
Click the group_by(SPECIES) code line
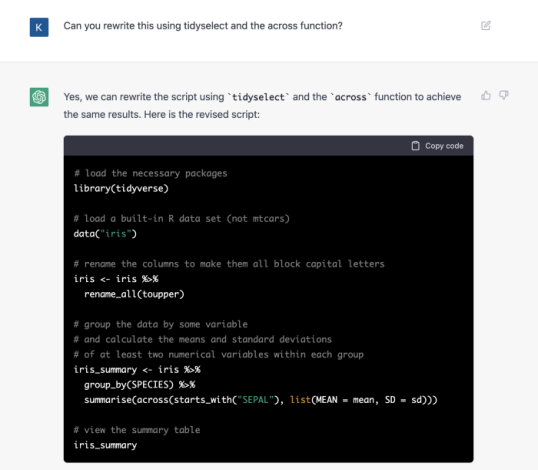point(140,385)
